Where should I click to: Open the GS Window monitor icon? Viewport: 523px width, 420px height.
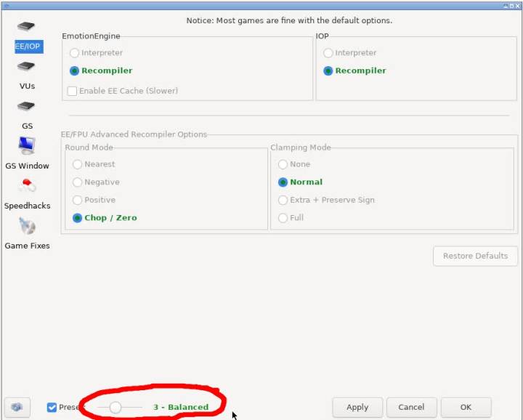27,146
